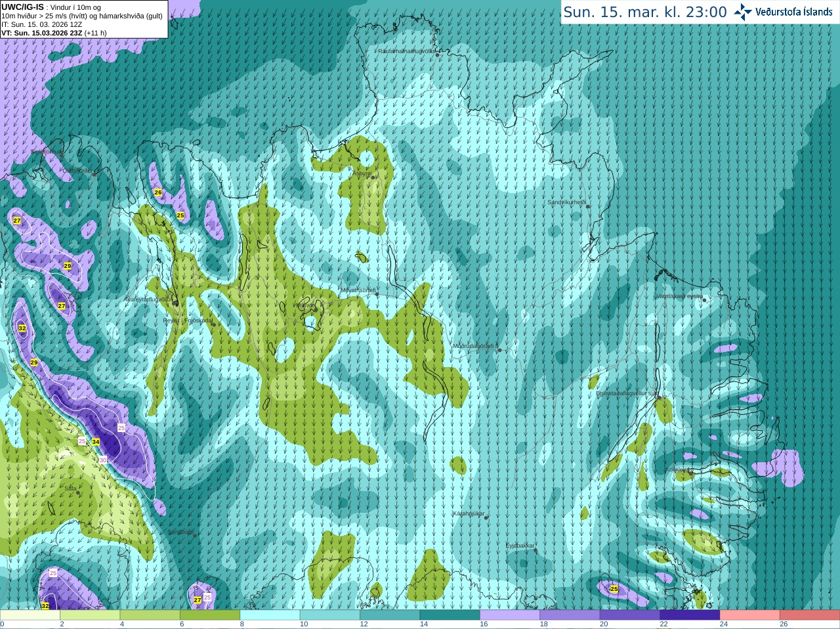Viewport: 840px width, 629px height.
Task: Click the pink 30 contour label
Action: [103, 460]
